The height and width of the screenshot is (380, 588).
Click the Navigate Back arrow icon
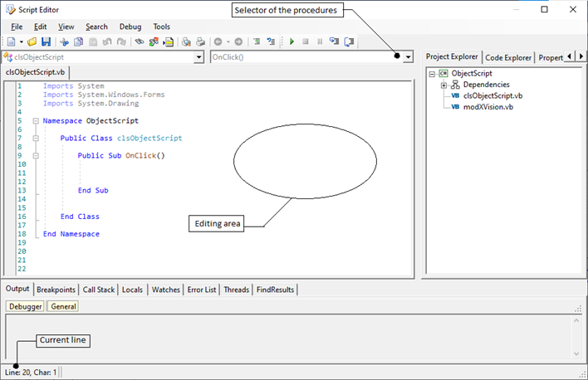click(x=218, y=41)
